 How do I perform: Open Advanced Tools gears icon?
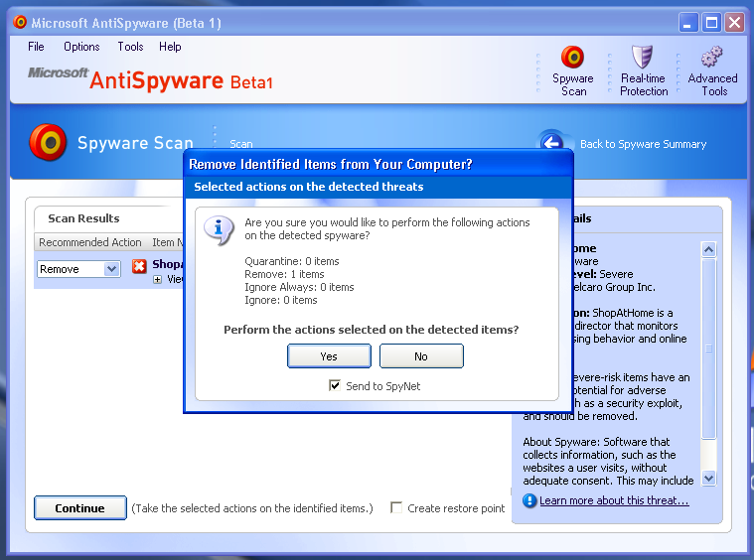(x=711, y=58)
